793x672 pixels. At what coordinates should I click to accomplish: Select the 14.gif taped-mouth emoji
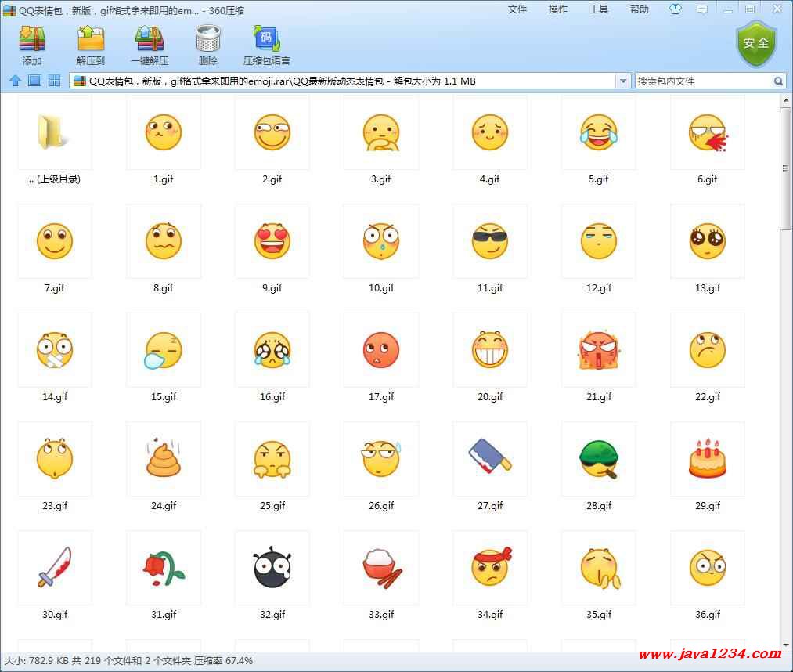[x=55, y=350]
